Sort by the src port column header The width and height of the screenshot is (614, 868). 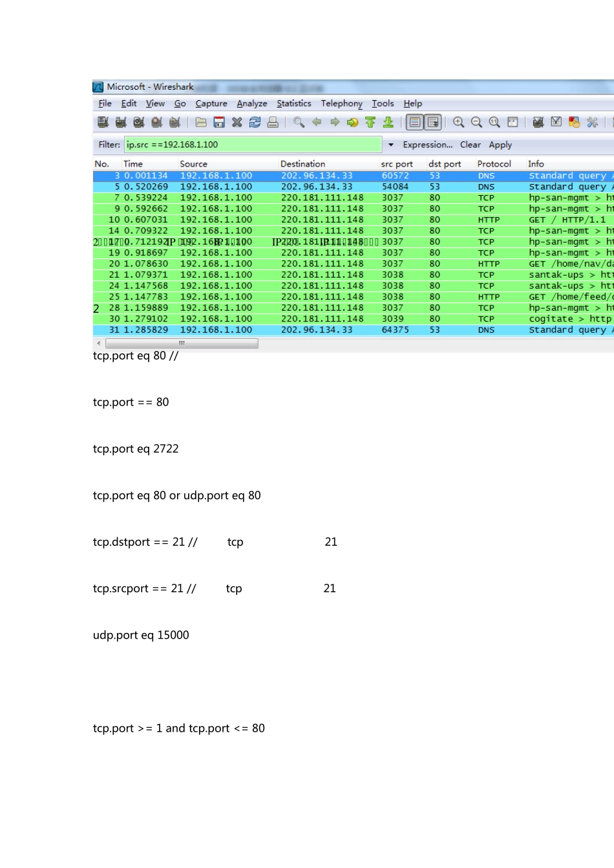pyautogui.click(x=397, y=164)
